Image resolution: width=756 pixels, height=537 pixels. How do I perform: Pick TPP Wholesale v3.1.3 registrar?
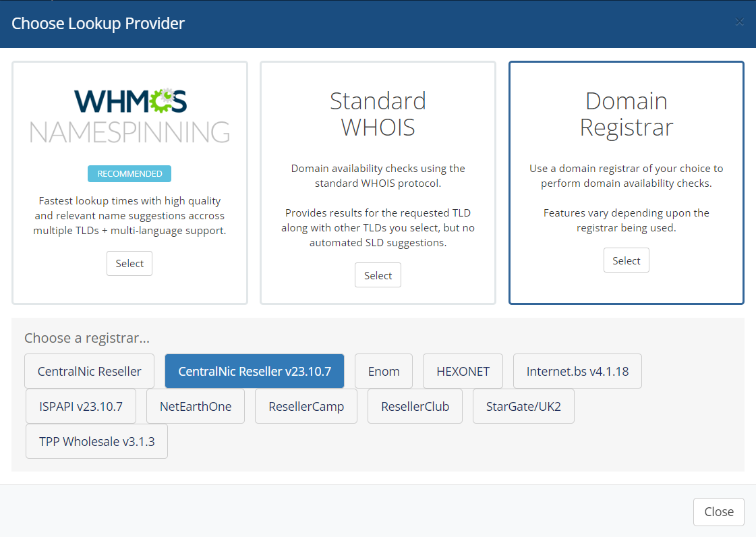pyautogui.click(x=97, y=441)
